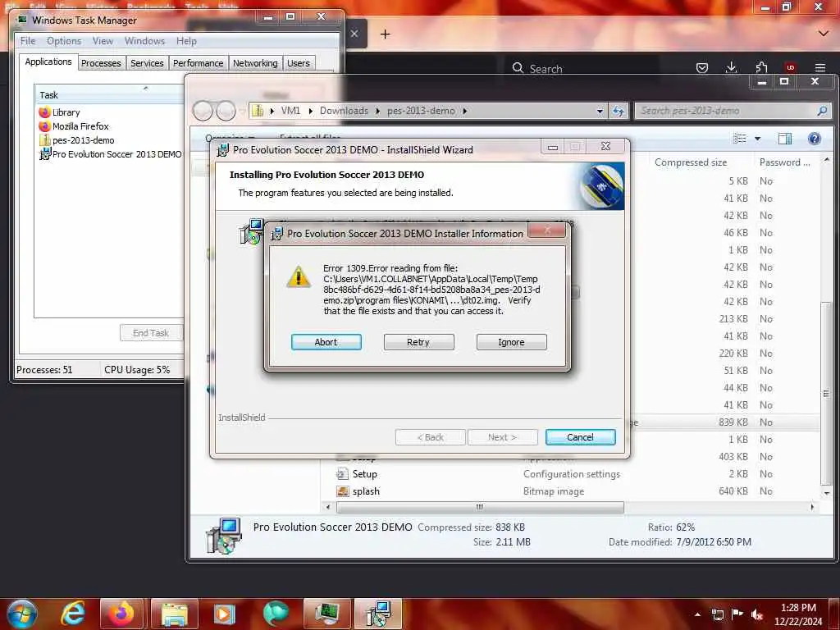Image resolution: width=840 pixels, height=630 pixels.
Task: Switch to the Services tab in Task Manager
Action: (147, 63)
